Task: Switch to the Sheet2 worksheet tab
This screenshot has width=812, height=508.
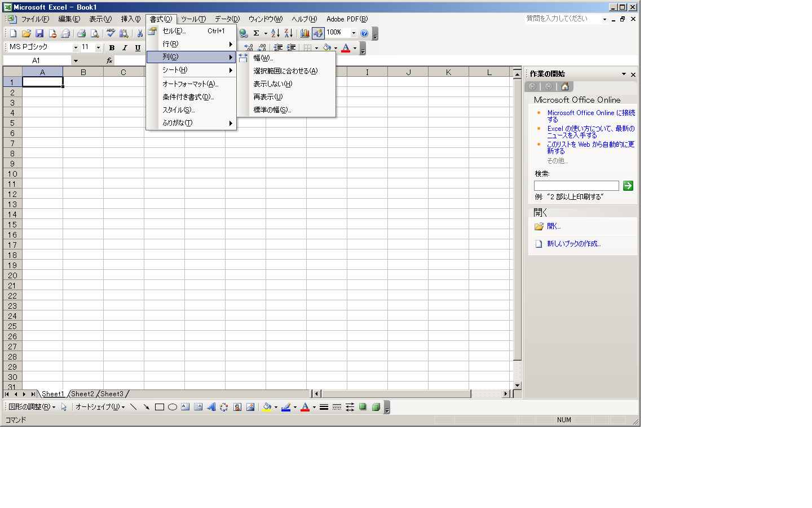Action: [82, 394]
